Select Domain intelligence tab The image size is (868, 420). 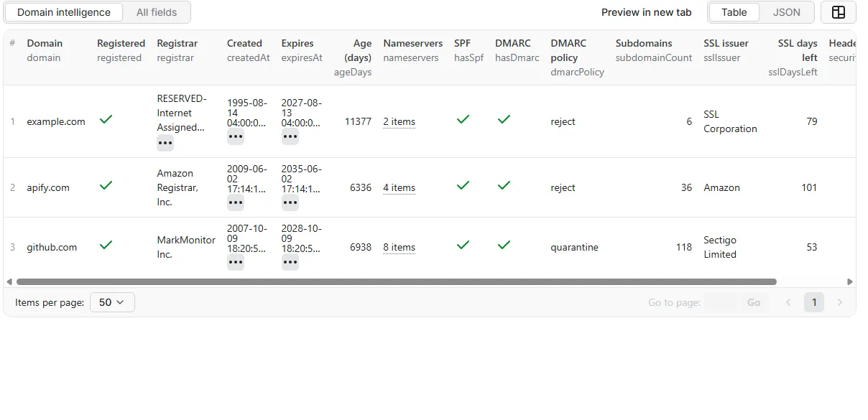[64, 12]
